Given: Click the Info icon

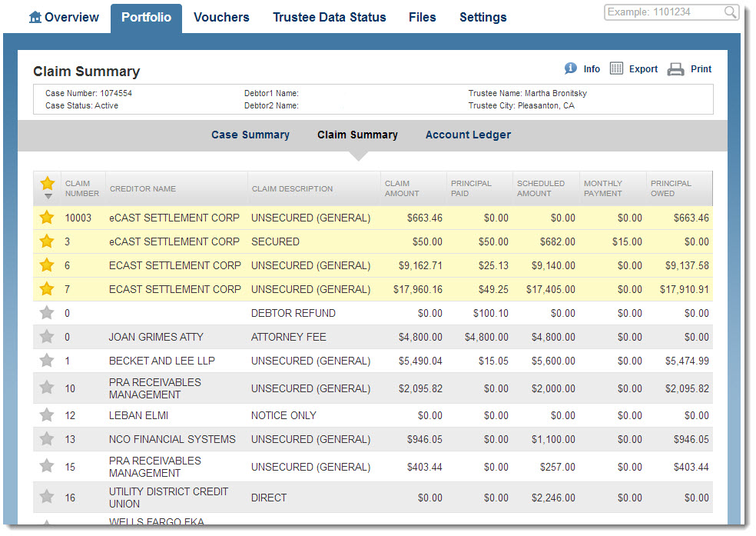Looking at the screenshot, I should point(570,68).
